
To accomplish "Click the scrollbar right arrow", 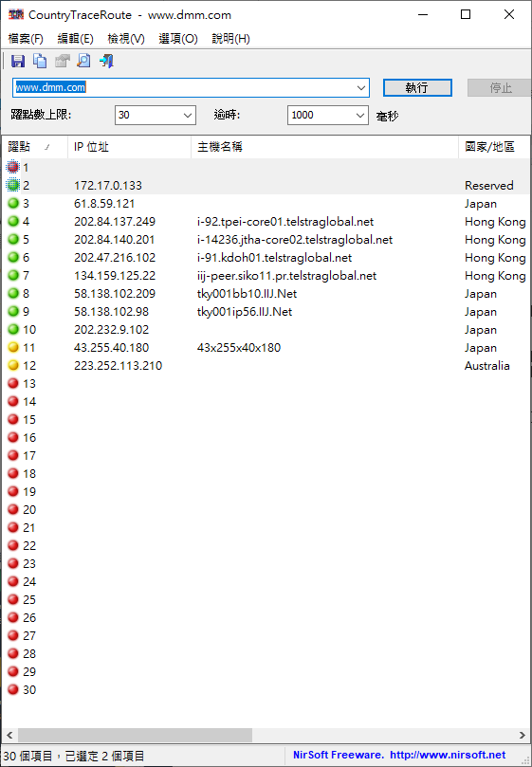I will [522, 735].
